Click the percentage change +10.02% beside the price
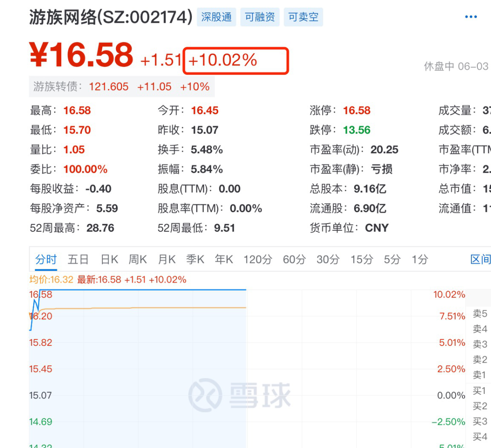This screenshot has width=491, height=448. coord(223,60)
